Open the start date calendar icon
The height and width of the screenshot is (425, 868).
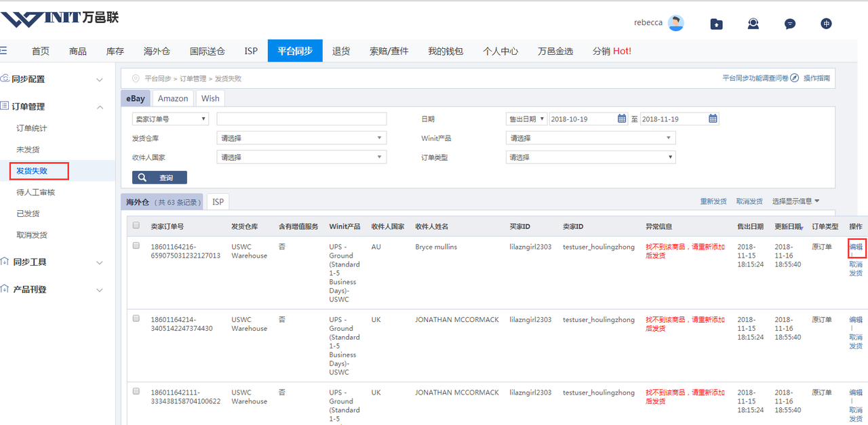point(622,119)
